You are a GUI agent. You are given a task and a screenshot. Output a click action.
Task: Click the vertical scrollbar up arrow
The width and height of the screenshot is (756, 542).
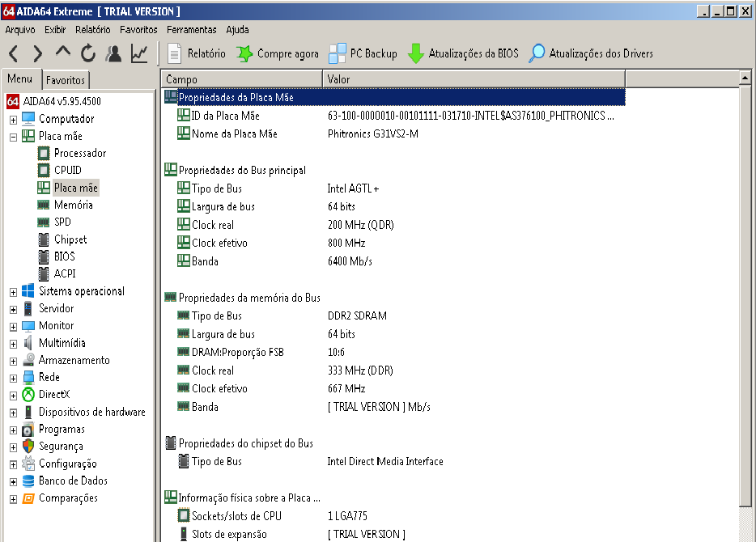point(745,78)
